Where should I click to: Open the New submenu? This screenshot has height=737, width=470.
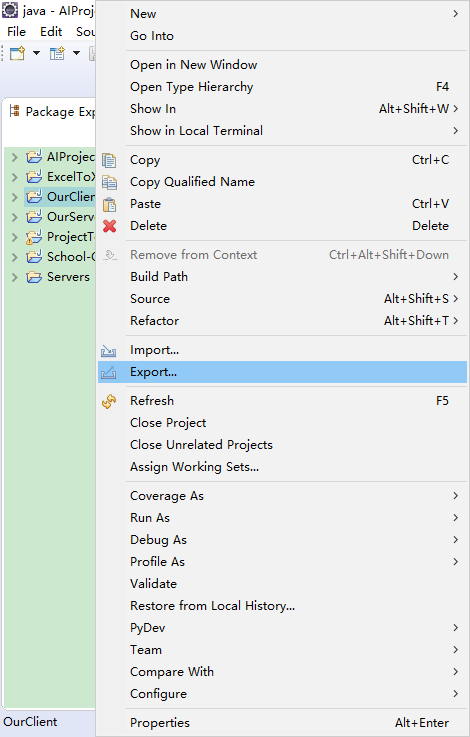click(x=282, y=14)
